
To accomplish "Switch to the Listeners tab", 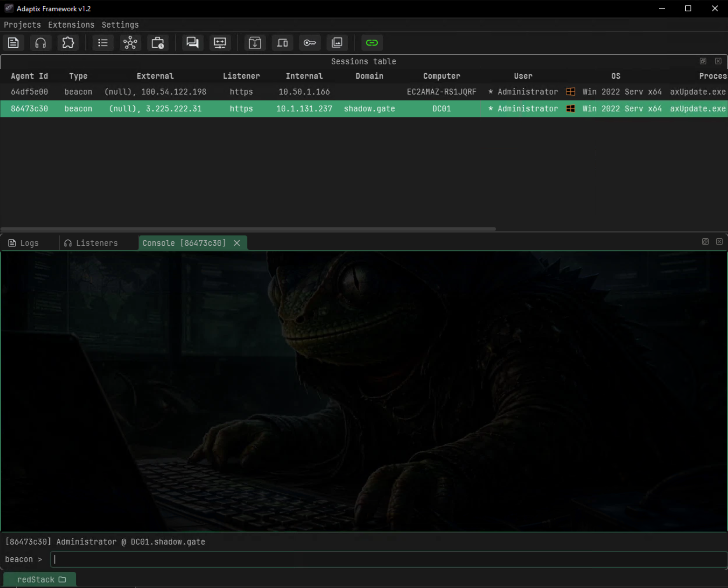I will point(91,243).
